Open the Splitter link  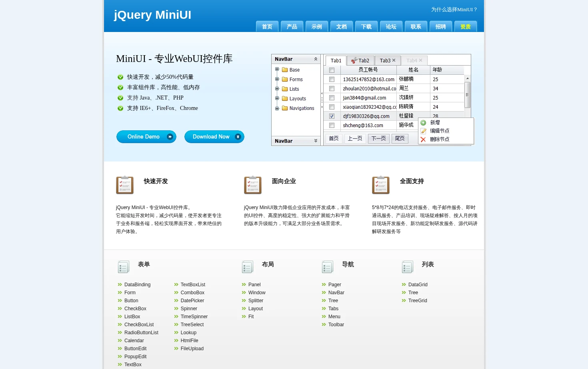(256, 301)
